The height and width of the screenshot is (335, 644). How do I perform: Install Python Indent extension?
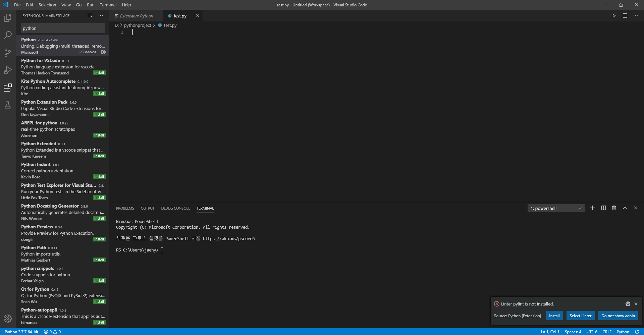(99, 177)
